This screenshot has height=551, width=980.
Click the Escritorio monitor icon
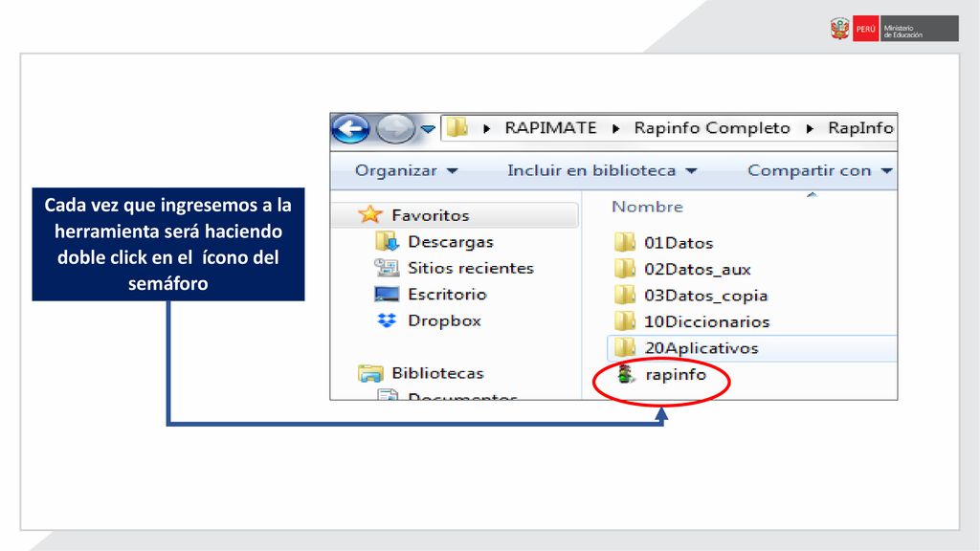click(x=387, y=295)
